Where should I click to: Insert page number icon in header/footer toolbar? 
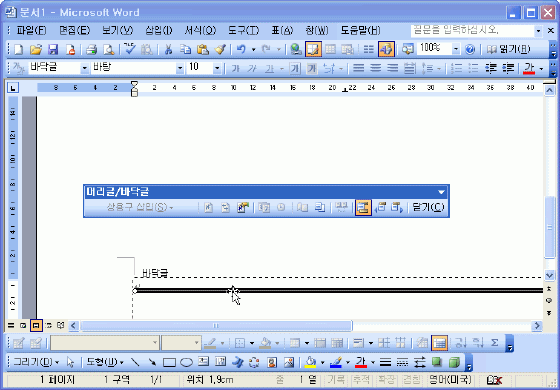208,208
